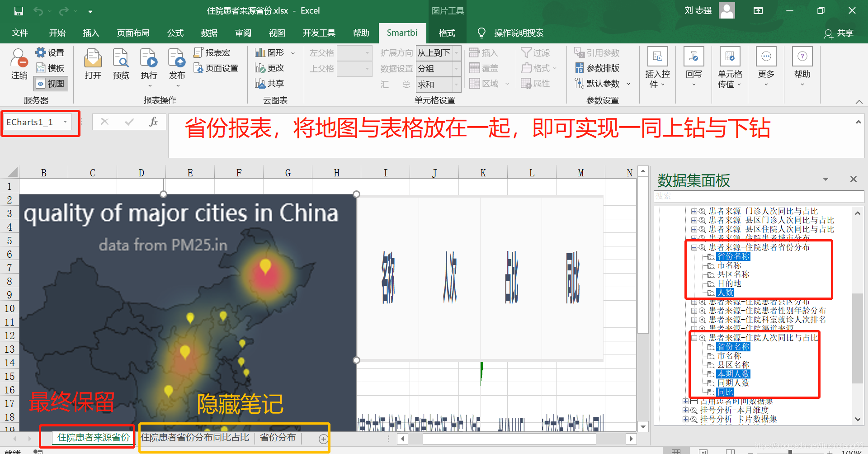Image resolution: width=868 pixels, height=454 pixels.
Task: Click the horizontal scrollbar right arrow
Action: [632, 438]
